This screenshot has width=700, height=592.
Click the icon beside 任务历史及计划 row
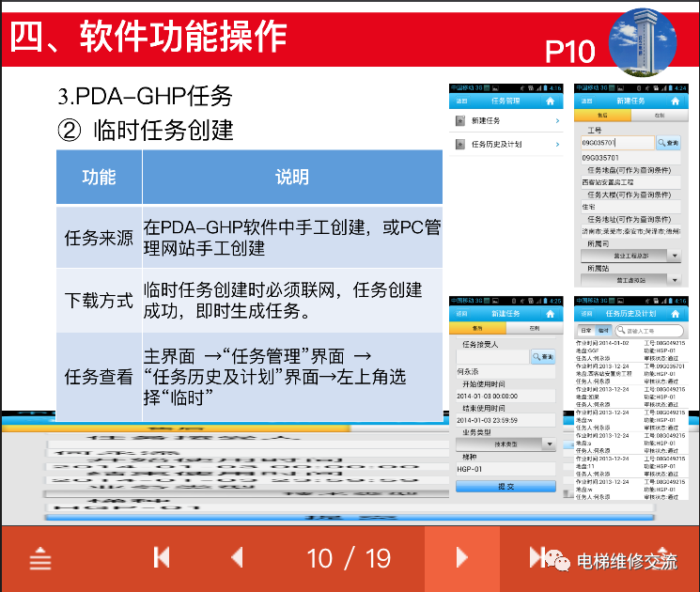click(x=460, y=144)
